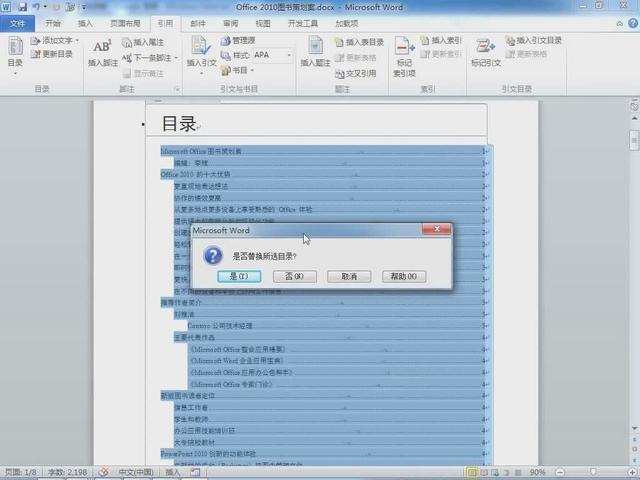Click TOC entry 新版图书读者定位

187,396
